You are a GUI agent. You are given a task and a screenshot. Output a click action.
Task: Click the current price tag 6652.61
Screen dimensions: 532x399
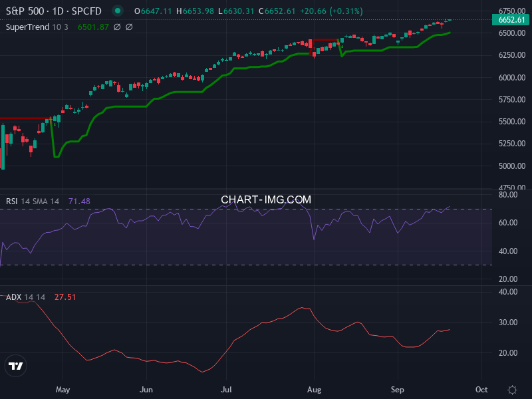(x=511, y=20)
